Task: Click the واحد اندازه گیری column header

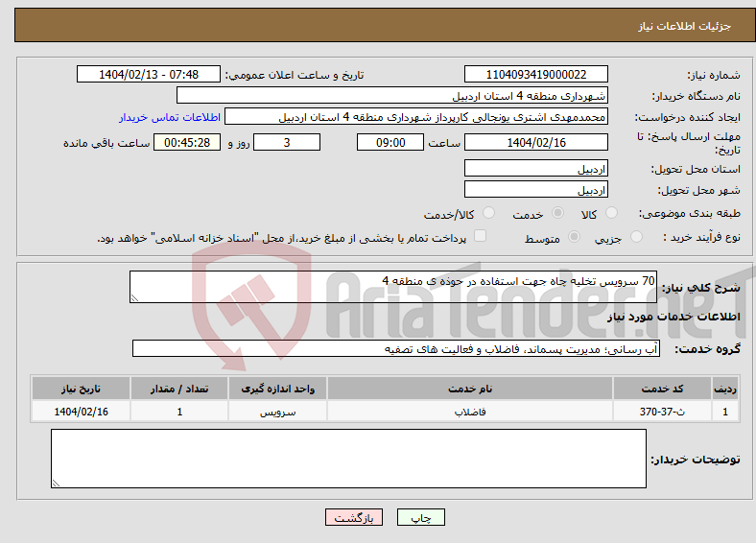Action: click(277, 389)
